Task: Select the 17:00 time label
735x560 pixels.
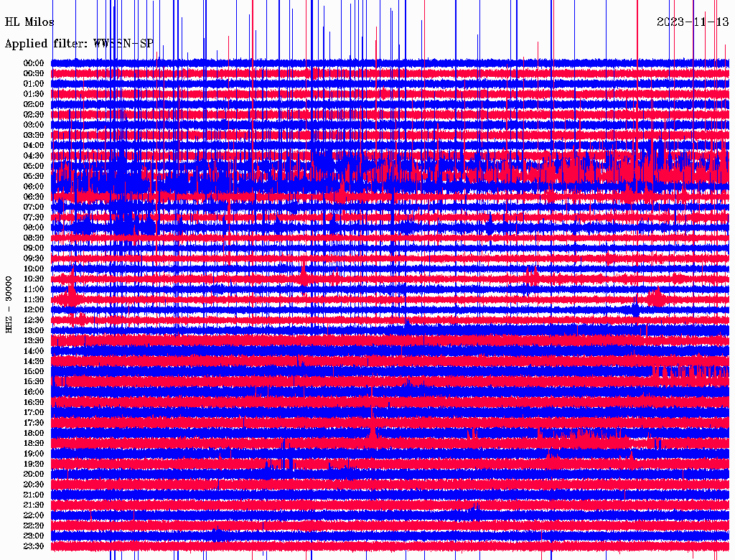Action: 34,412
